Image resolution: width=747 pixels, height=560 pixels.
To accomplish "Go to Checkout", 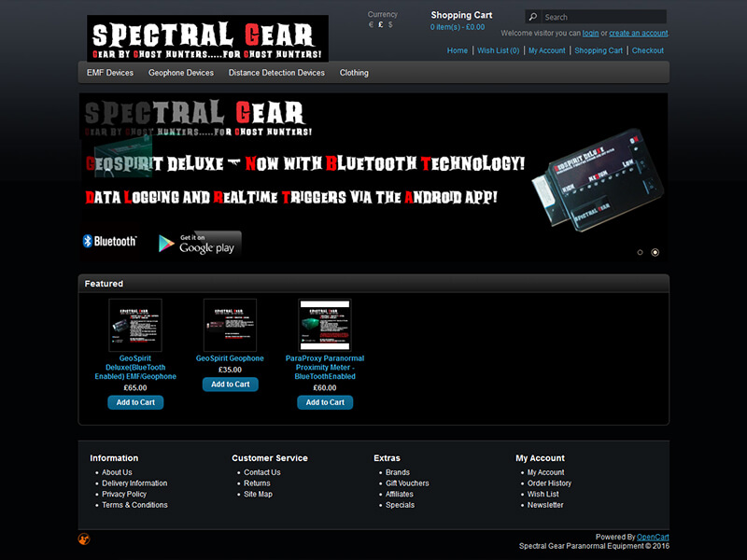I will click(x=648, y=50).
